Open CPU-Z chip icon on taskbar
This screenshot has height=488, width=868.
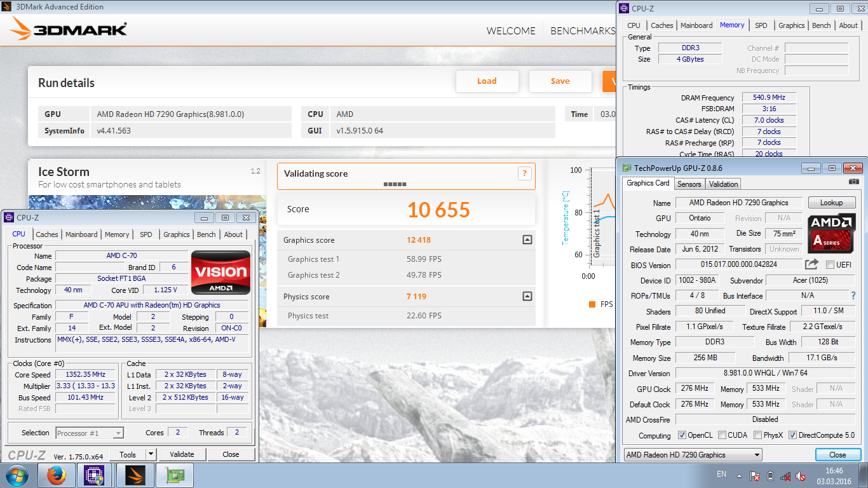point(95,475)
